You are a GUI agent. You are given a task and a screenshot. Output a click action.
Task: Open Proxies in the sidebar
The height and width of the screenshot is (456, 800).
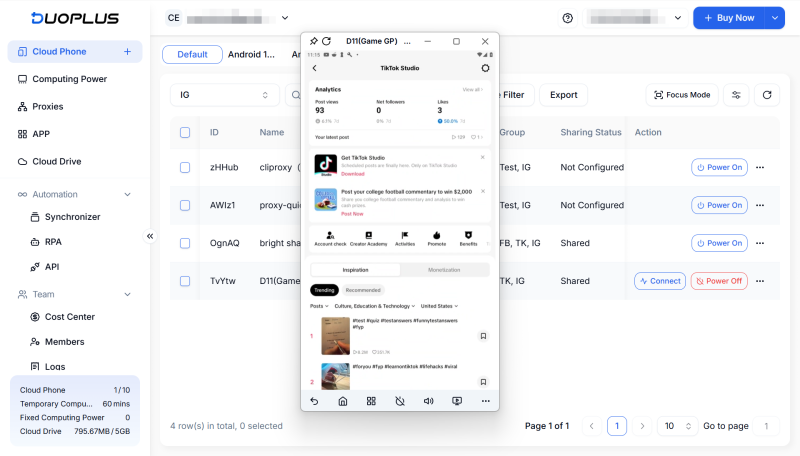click(47, 106)
